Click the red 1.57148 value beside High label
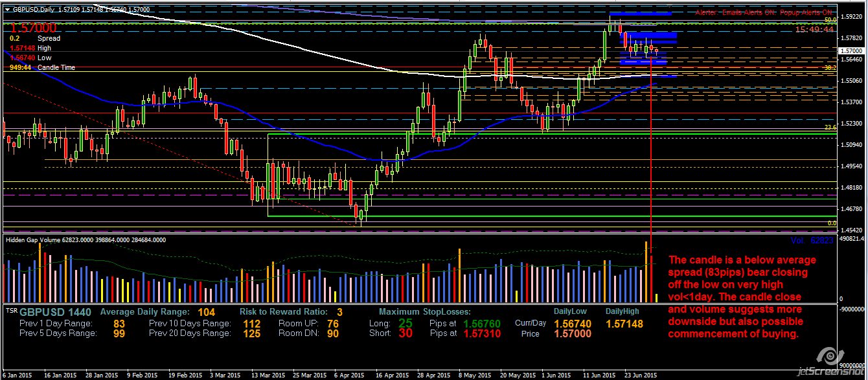This screenshot has height=380, width=868. click(x=22, y=48)
